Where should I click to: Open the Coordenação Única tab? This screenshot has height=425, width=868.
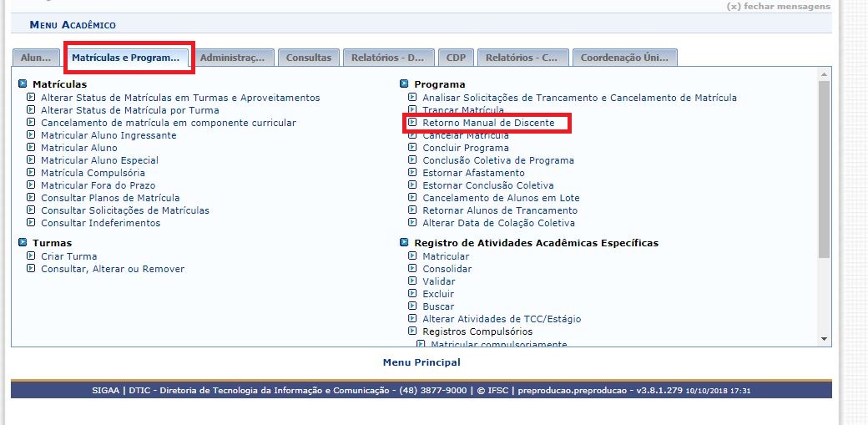pyautogui.click(x=624, y=58)
